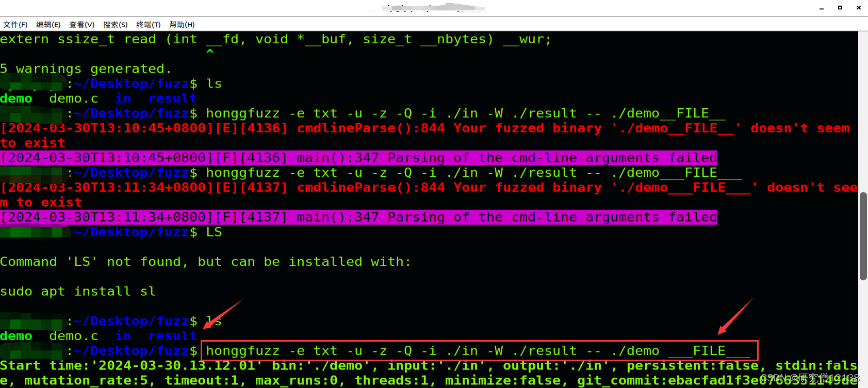Click the first 'Parsing of the cmd-line arguments failed' line
Screen dimensions: 868x388
359,158
